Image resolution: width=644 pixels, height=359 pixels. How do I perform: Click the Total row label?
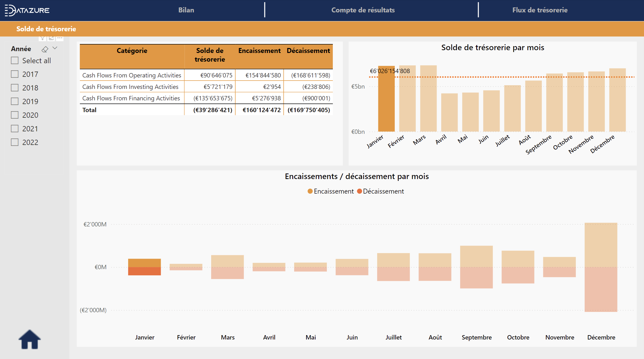click(x=89, y=110)
